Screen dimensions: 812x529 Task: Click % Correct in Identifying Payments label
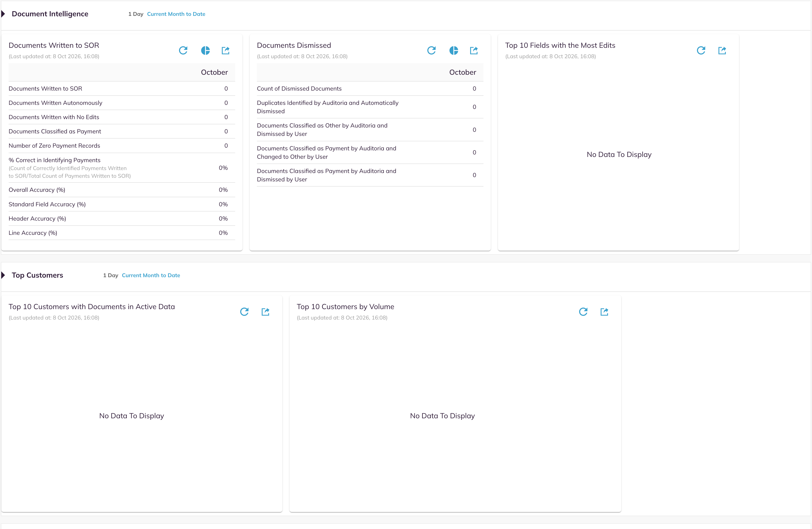[55, 160]
